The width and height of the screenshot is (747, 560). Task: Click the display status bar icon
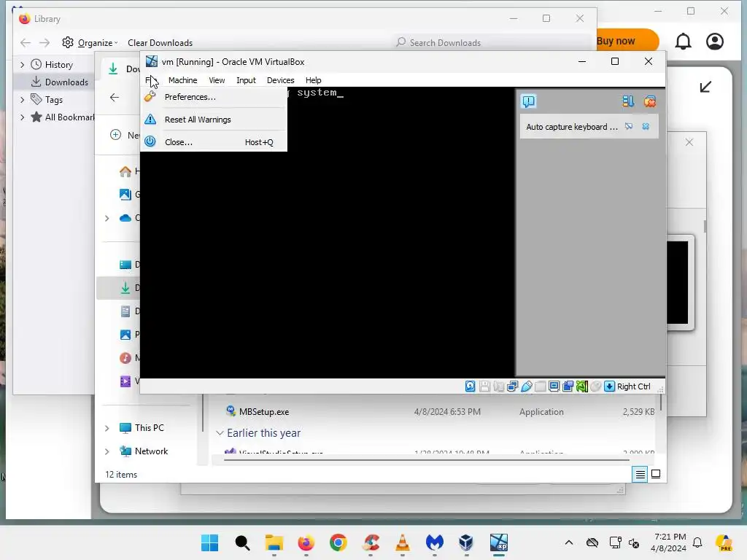tap(554, 386)
